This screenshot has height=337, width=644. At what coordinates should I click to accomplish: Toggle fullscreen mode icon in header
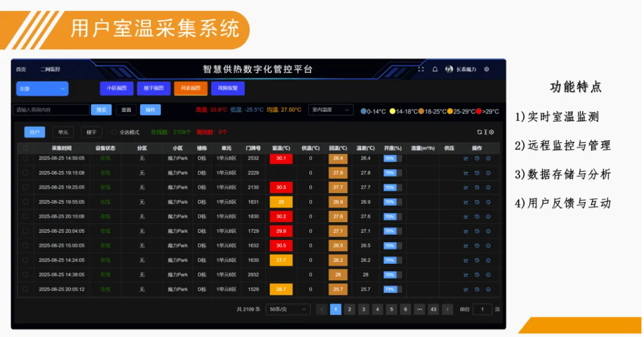(x=421, y=69)
